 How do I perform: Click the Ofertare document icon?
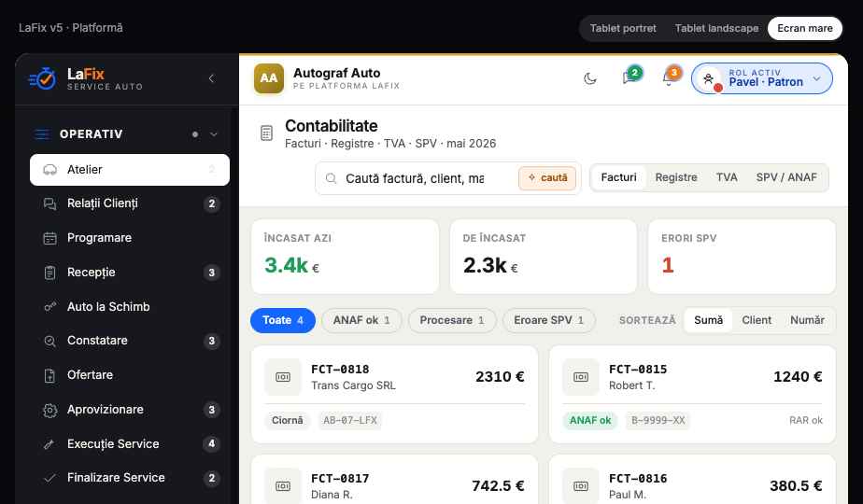point(50,375)
